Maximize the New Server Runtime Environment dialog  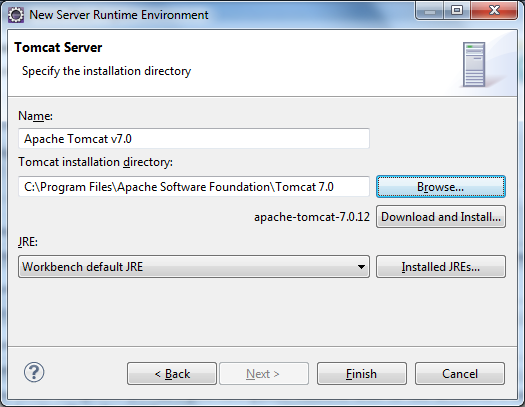[457, 11]
